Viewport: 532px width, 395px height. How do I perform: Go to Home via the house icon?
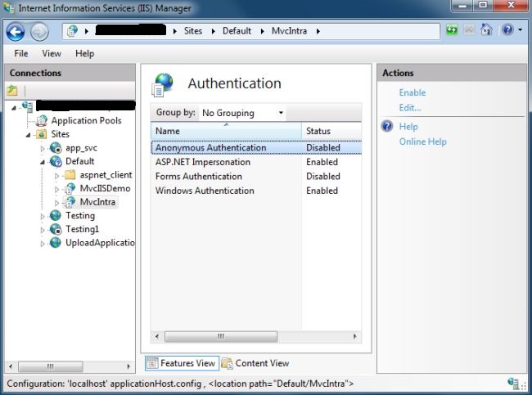pyautogui.click(x=486, y=29)
